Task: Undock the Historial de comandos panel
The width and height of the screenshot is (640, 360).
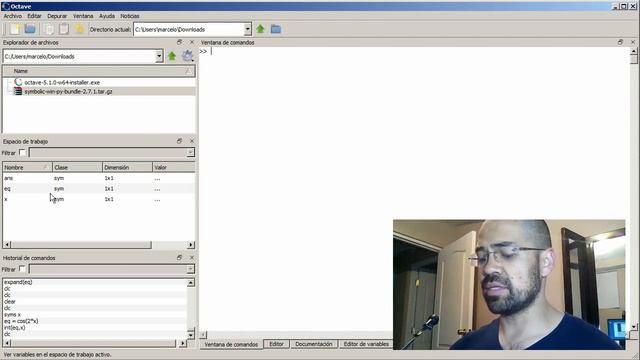Action: tap(179, 258)
